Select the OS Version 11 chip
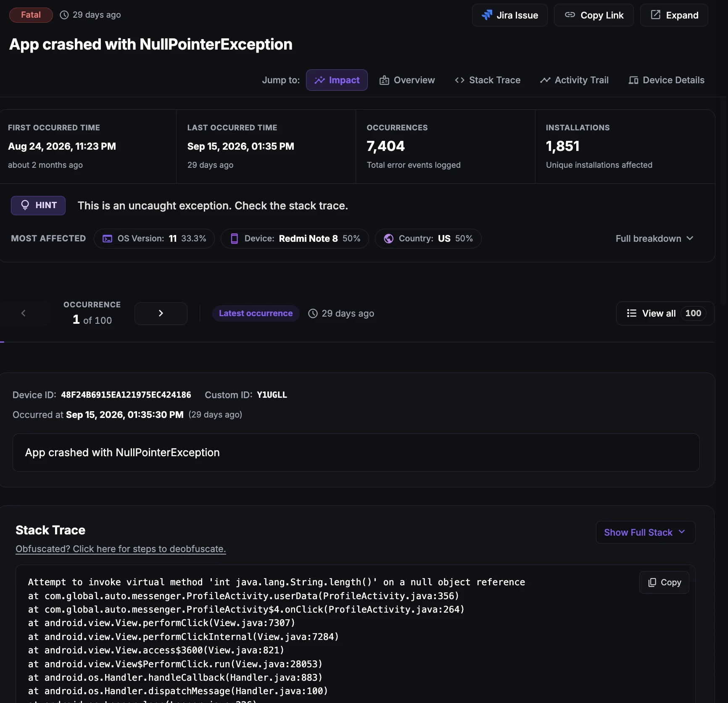This screenshot has width=728, height=703. [154, 238]
